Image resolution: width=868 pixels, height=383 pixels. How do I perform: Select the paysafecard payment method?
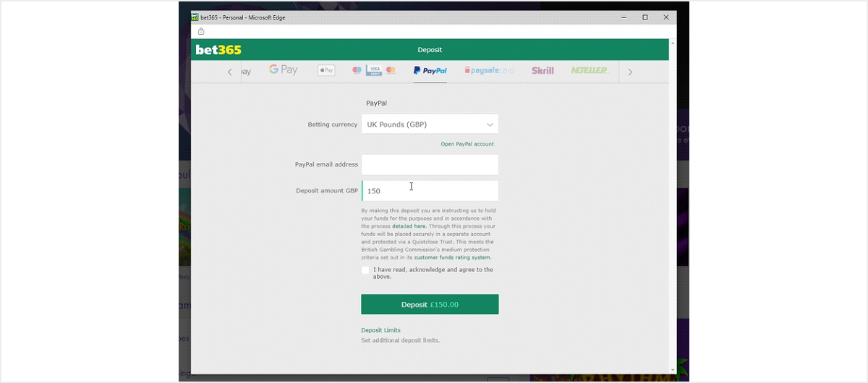point(490,71)
